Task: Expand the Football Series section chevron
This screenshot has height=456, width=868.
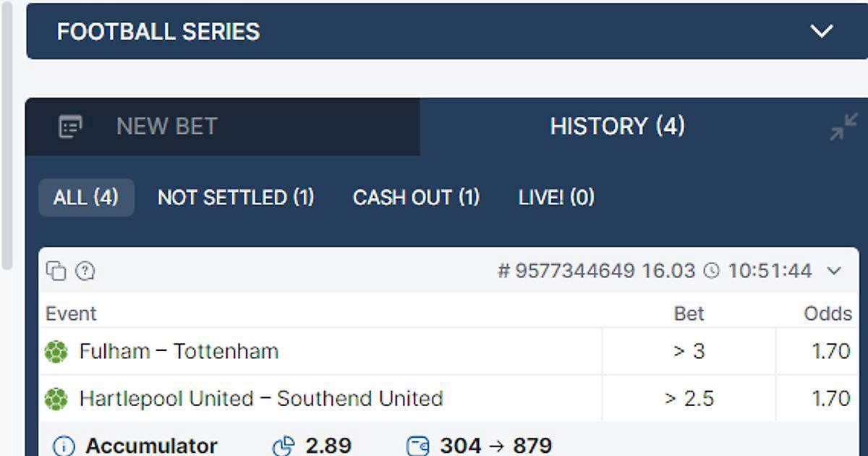Action: pyautogui.click(x=822, y=31)
